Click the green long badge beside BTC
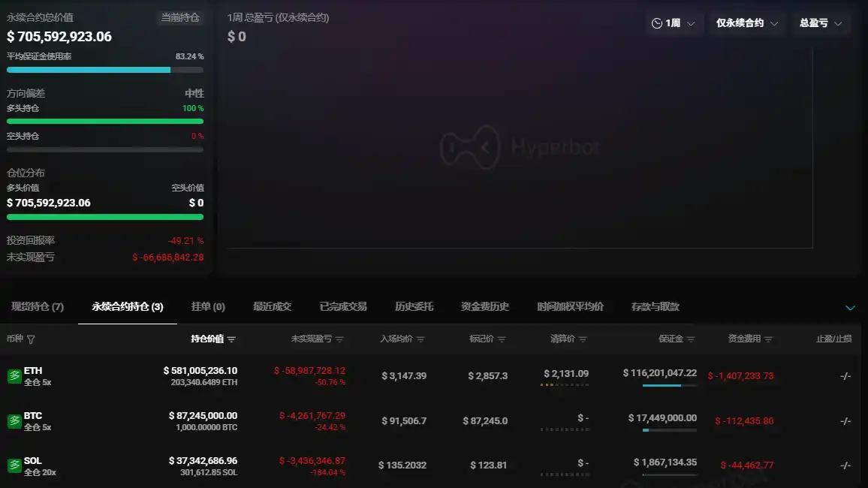Viewport: 868px width, 488px height. (14, 421)
